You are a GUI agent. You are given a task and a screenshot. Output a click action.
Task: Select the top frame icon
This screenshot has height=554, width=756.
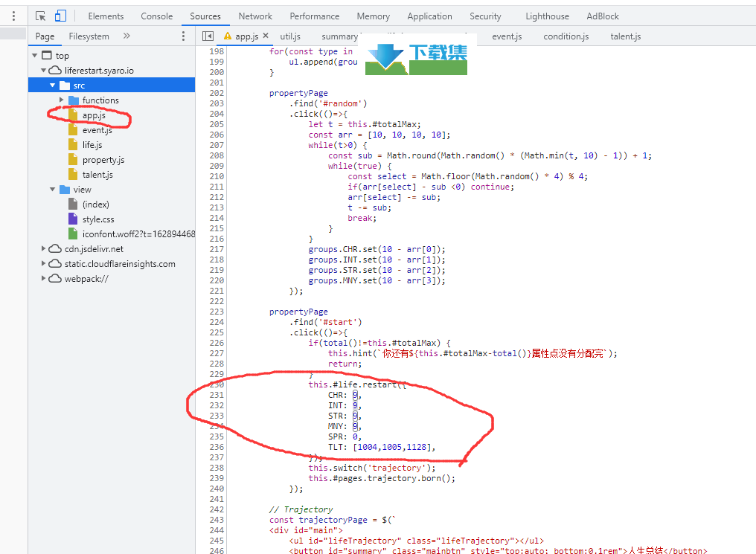point(47,55)
